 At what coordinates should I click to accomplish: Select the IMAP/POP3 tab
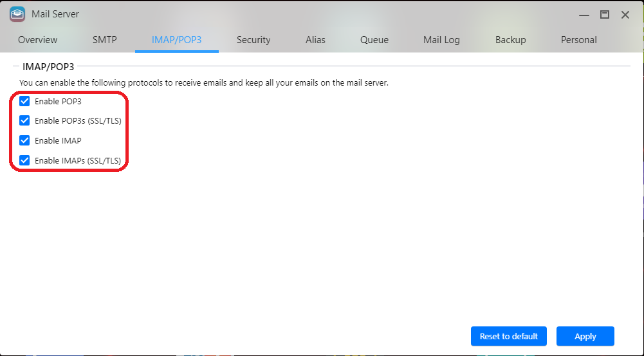pos(177,40)
